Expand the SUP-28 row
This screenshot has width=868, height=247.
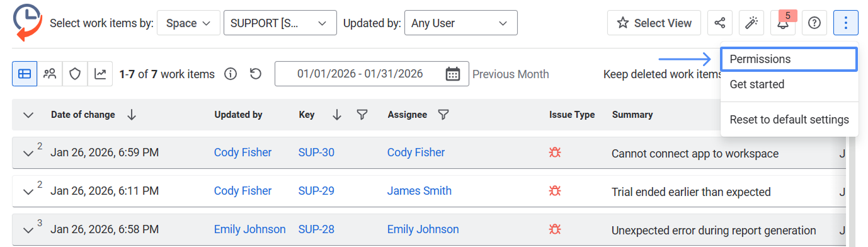tap(28, 230)
